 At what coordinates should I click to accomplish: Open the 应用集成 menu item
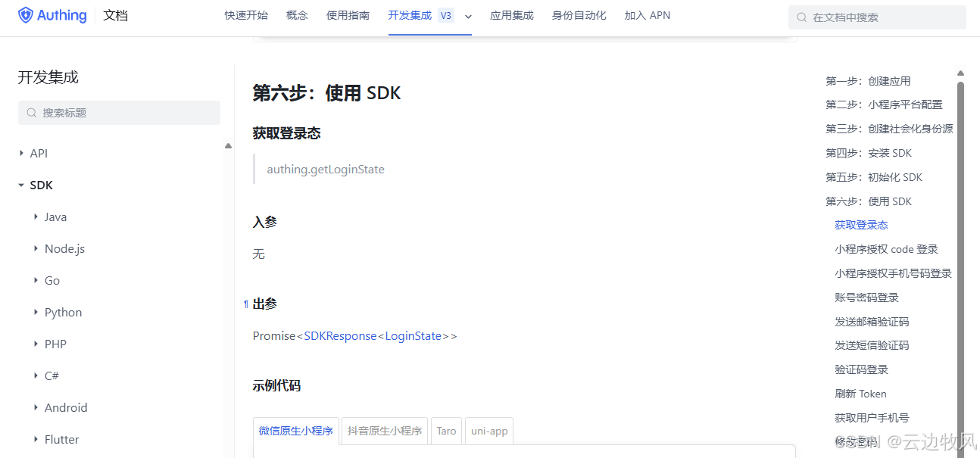(x=511, y=14)
